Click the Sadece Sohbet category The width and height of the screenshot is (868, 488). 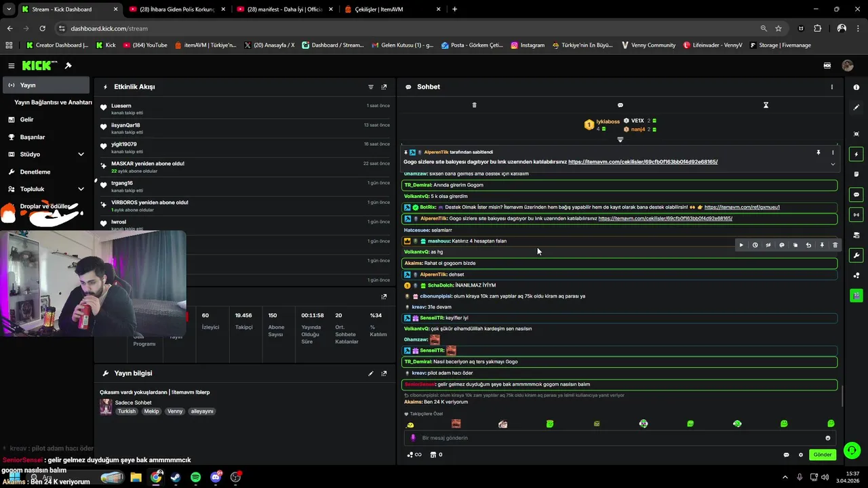pos(134,403)
